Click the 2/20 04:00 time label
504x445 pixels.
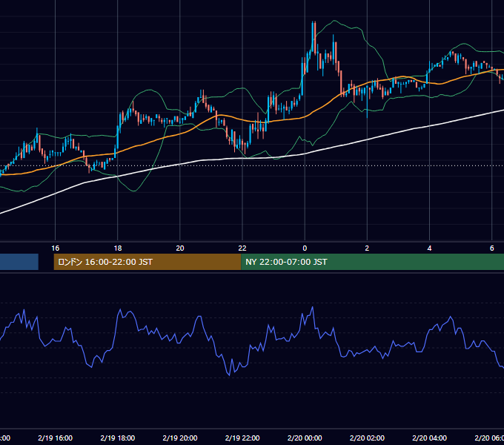(x=429, y=438)
